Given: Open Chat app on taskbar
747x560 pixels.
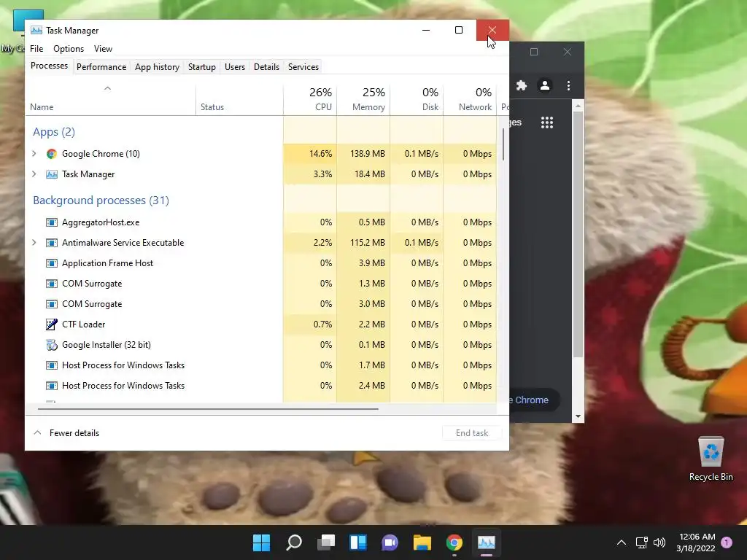Looking at the screenshot, I should point(390,542).
